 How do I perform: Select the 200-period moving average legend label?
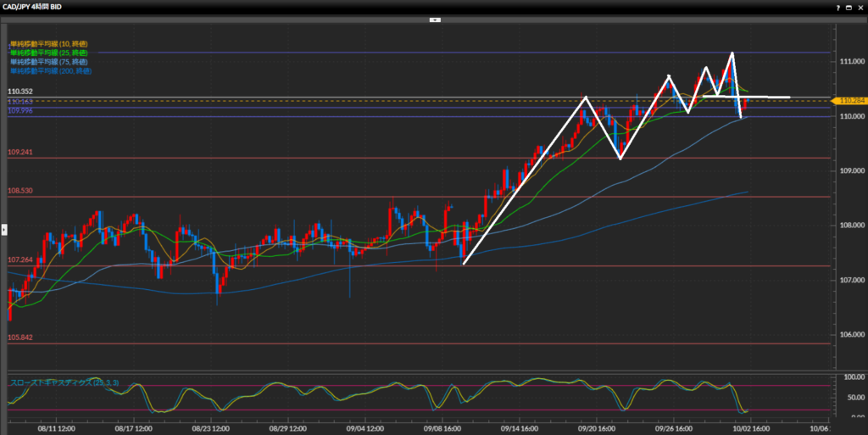point(50,71)
